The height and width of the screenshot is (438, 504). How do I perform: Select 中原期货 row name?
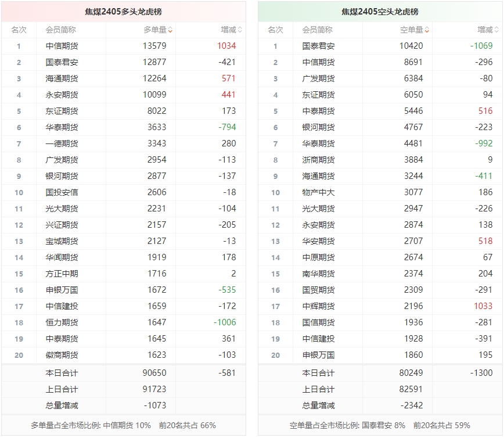coord(318,257)
